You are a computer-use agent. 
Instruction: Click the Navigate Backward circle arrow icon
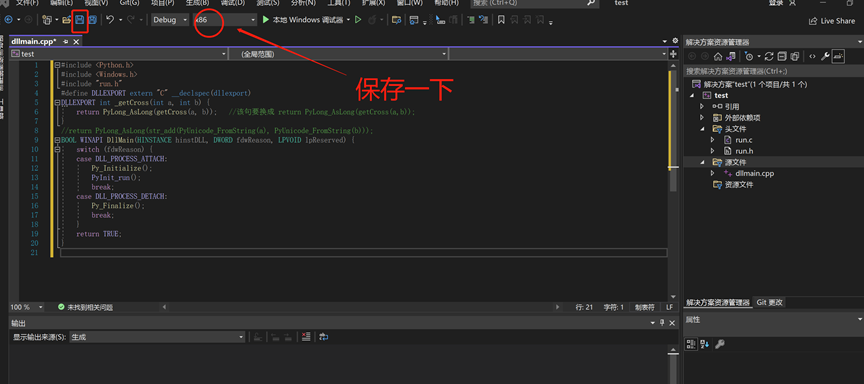pyautogui.click(x=9, y=20)
